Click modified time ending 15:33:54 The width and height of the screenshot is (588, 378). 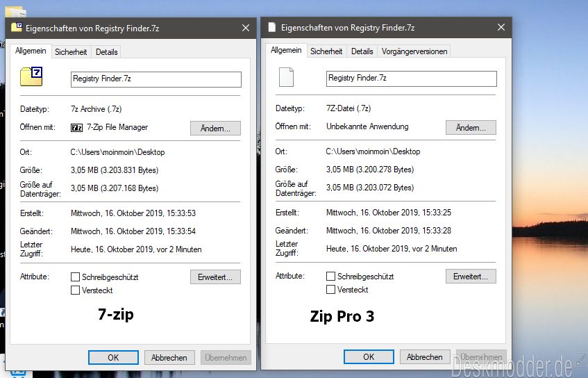tap(133, 231)
